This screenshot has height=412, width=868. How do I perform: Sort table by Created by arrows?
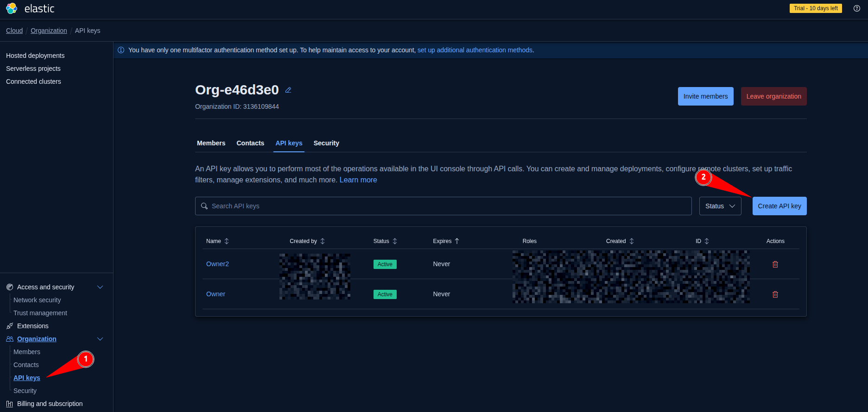(323, 241)
